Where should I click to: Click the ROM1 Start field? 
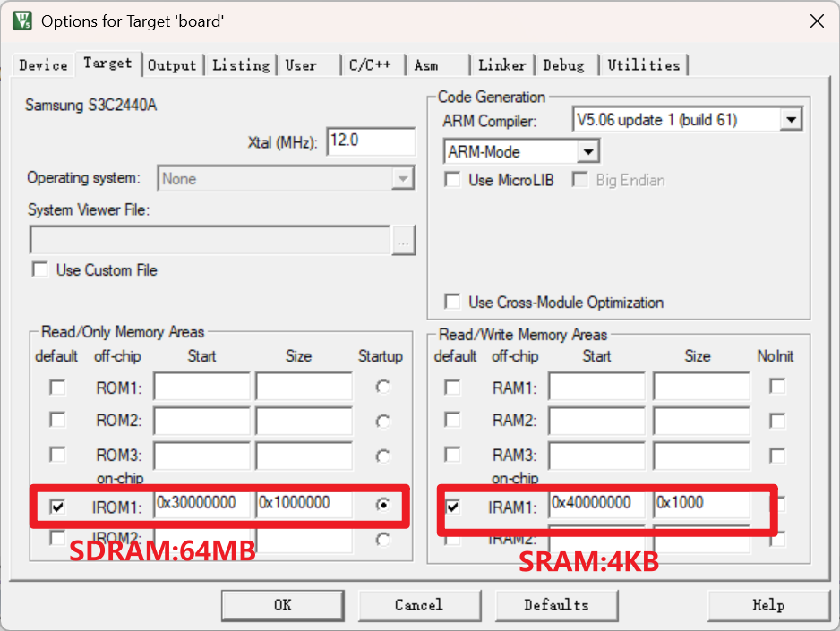click(x=201, y=387)
